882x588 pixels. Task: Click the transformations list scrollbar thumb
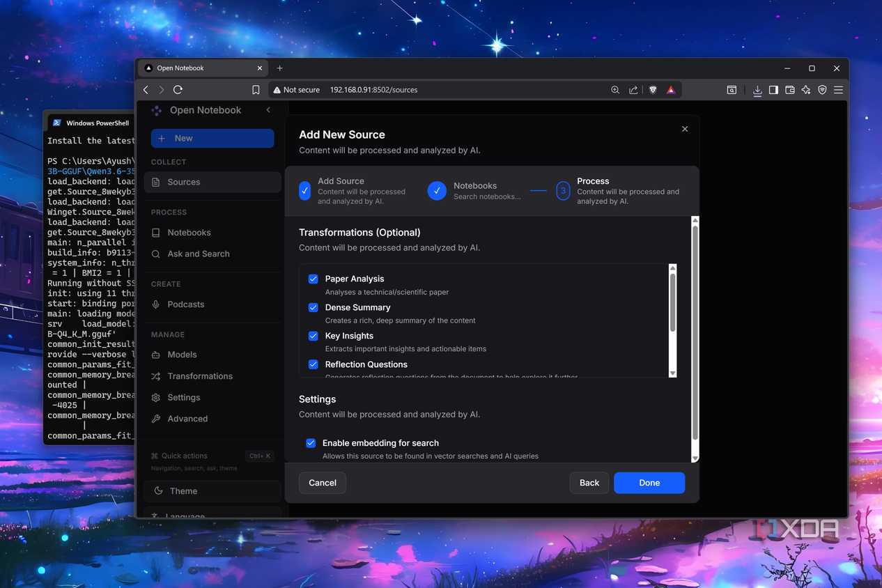point(672,302)
